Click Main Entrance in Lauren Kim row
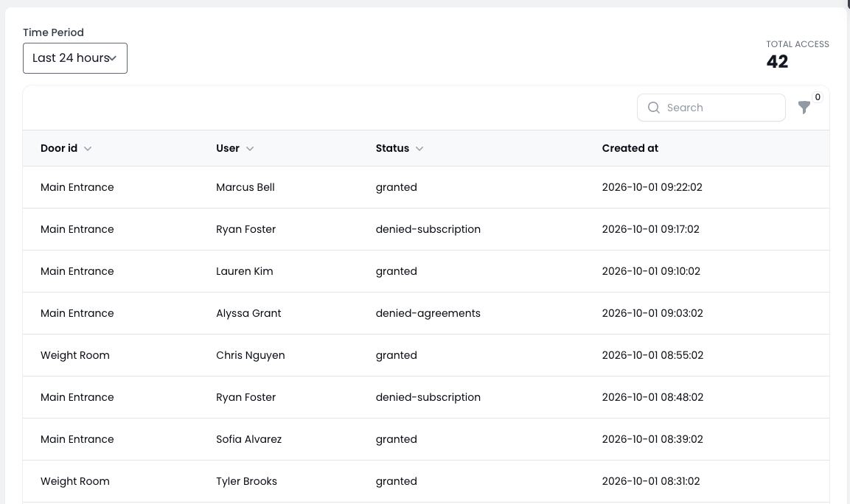850x504 pixels. point(77,271)
